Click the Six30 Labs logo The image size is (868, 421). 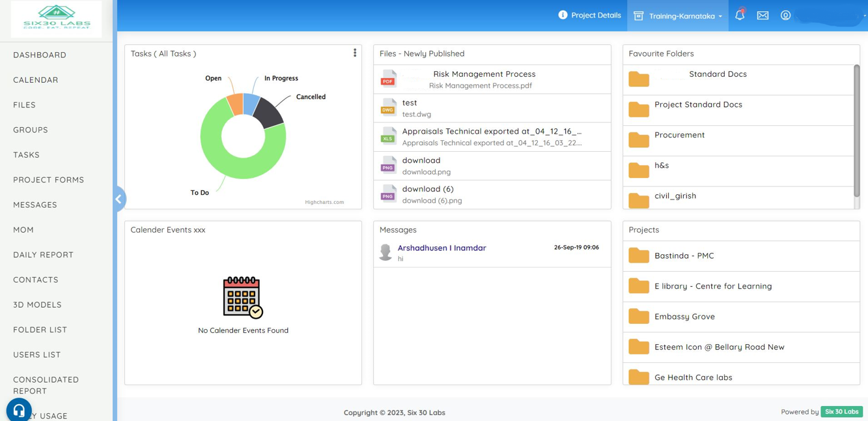click(57, 18)
